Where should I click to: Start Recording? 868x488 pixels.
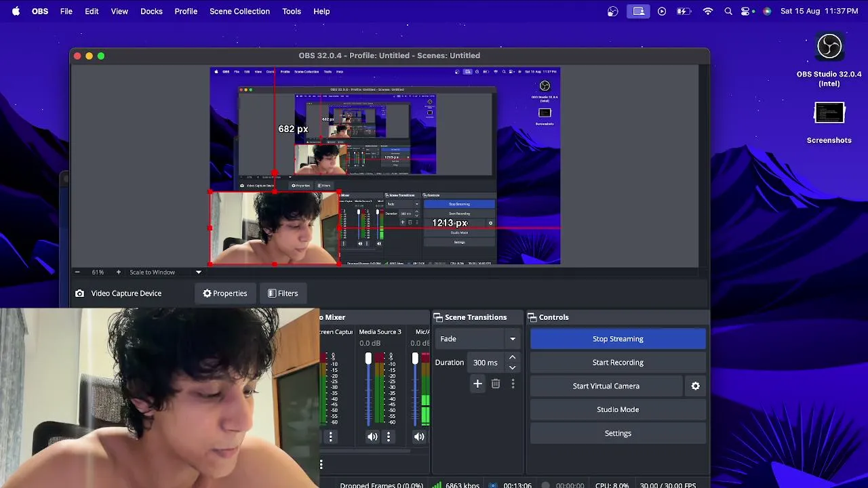[618, 363]
